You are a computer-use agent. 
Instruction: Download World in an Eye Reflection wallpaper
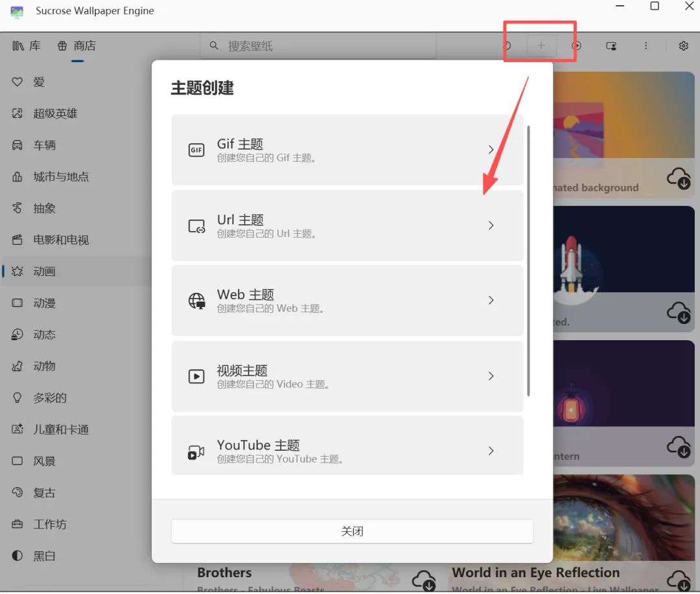(679, 580)
